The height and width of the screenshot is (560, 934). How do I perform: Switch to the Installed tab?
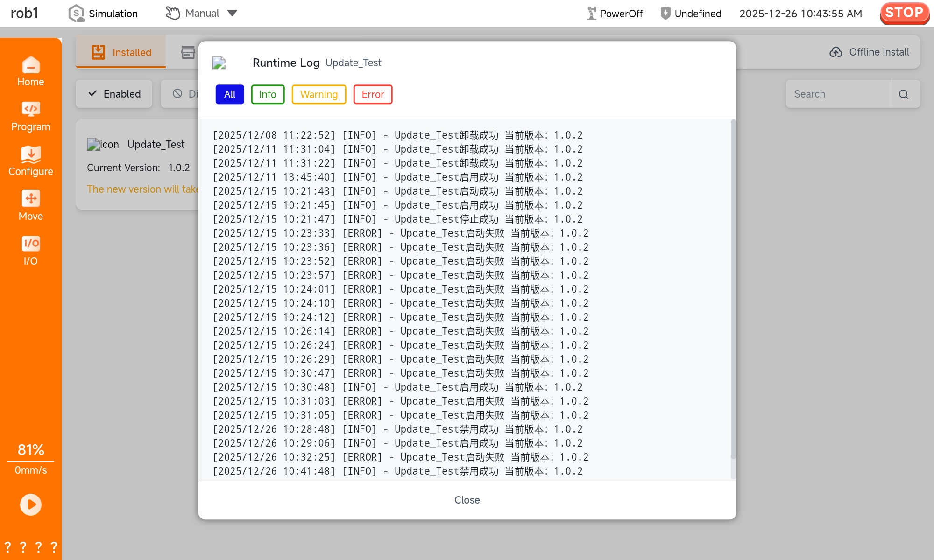(x=121, y=52)
